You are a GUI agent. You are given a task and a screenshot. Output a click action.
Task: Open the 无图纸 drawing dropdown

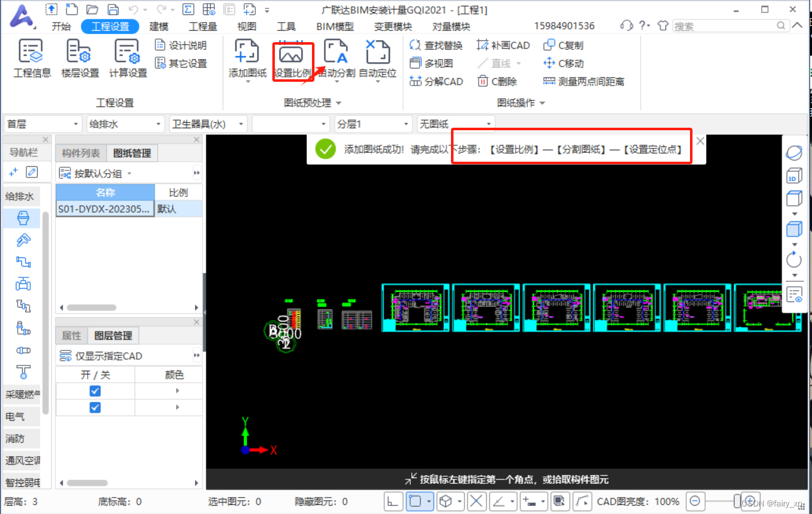coord(456,124)
